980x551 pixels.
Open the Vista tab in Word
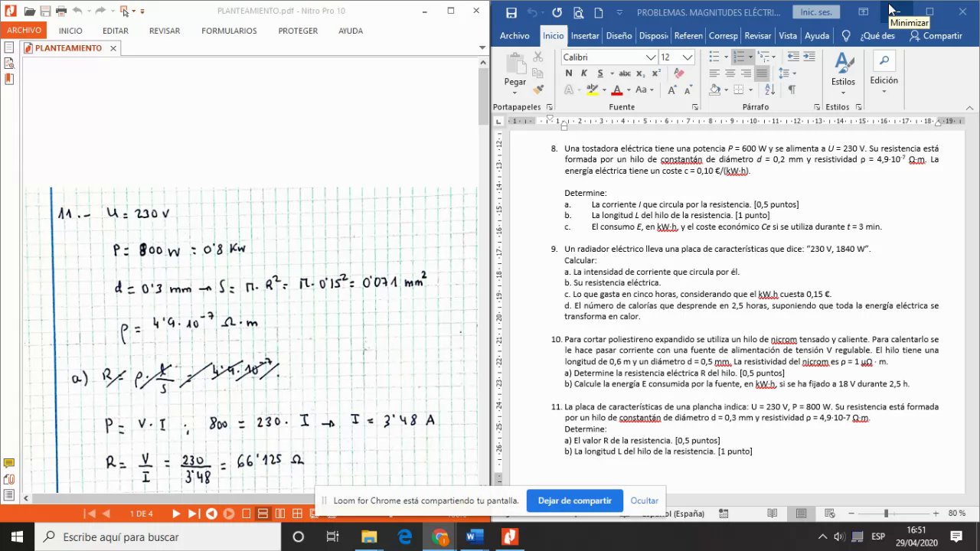(788, 36)
